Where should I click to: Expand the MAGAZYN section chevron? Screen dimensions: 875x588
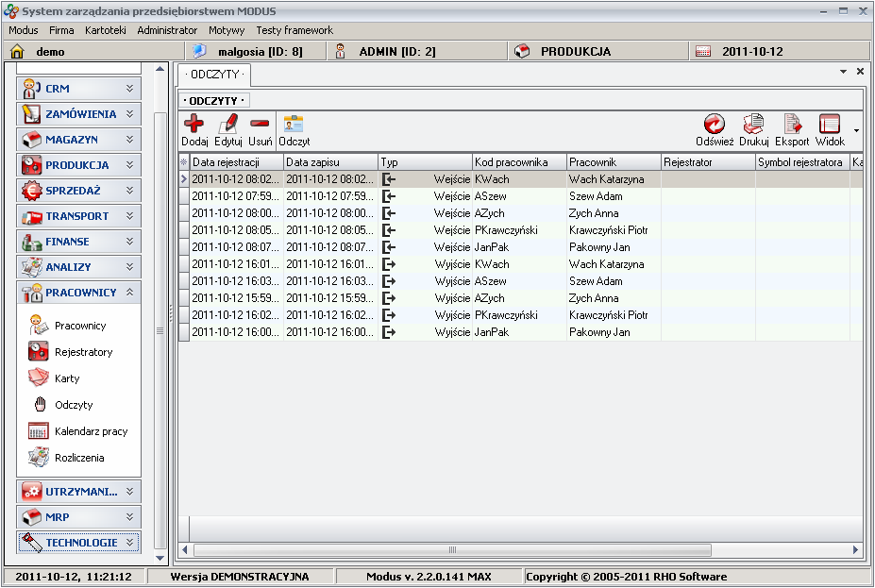click(129, 140)
